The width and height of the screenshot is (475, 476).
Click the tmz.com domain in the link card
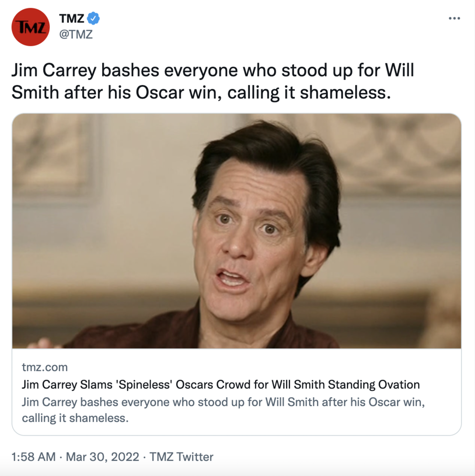coord(45,367)
